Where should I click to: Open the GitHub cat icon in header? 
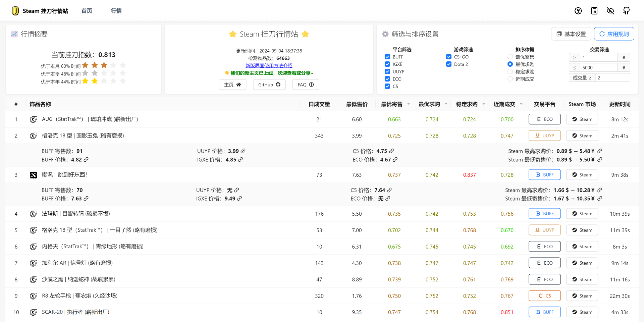tap(626, 11)
